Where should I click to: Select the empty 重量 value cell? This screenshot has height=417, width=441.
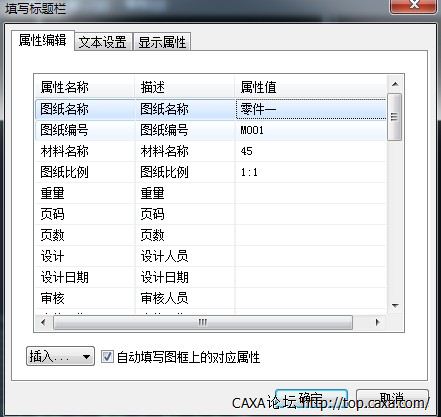(311, 193)
